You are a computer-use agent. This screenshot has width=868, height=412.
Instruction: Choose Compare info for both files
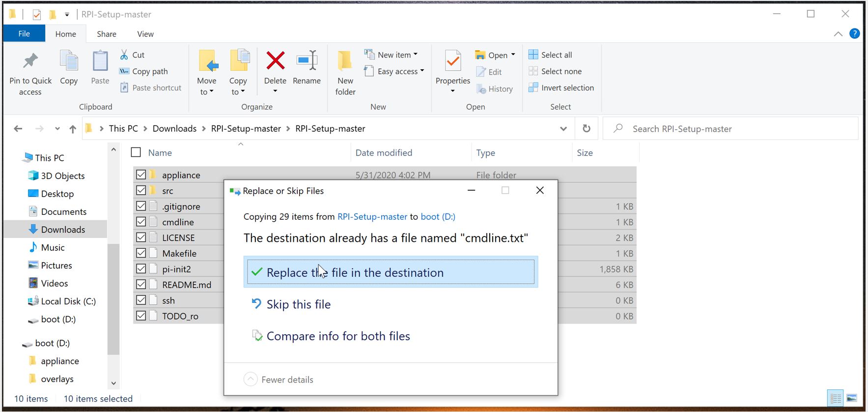331,336
